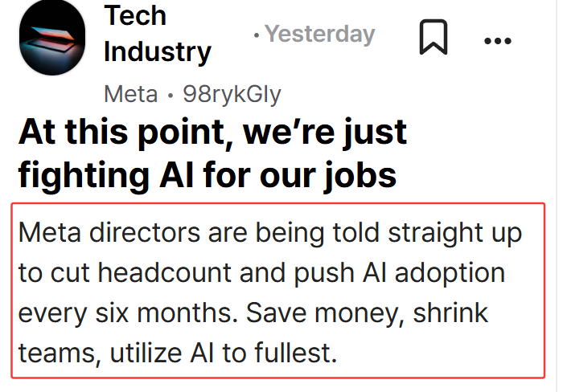Image resolution: width=563 pixels, height=392 pixels.
Task: Click the vertical scrollbar line at right edge
Action: [557, 196]
